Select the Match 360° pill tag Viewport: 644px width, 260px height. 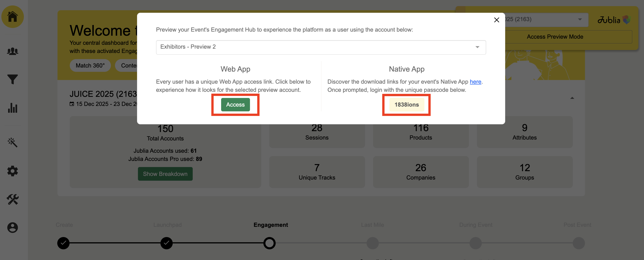90,65
